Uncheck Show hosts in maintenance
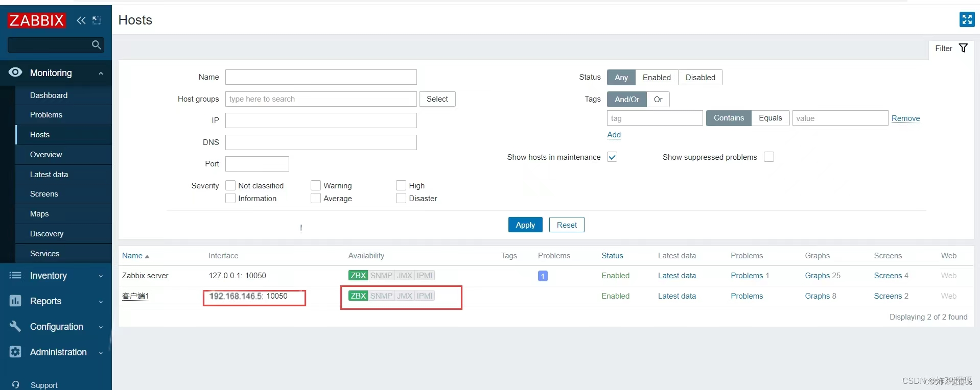980x390 pixels. click(x=612, y=157)
